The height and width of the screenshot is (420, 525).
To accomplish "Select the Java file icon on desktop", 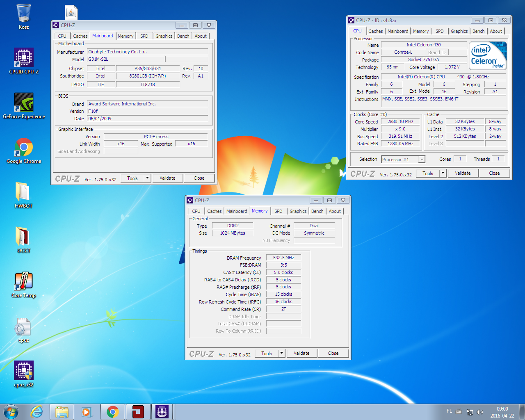I will pyautogui.click(x=71, y=12).
